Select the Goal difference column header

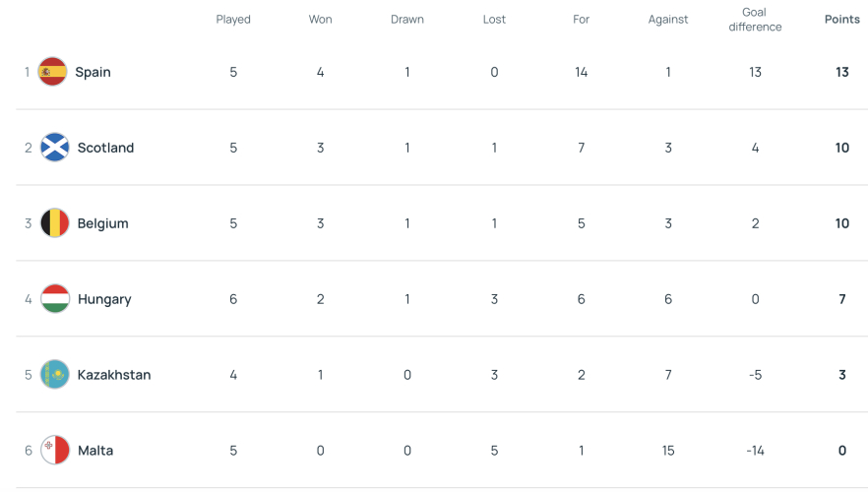(755, 20)
